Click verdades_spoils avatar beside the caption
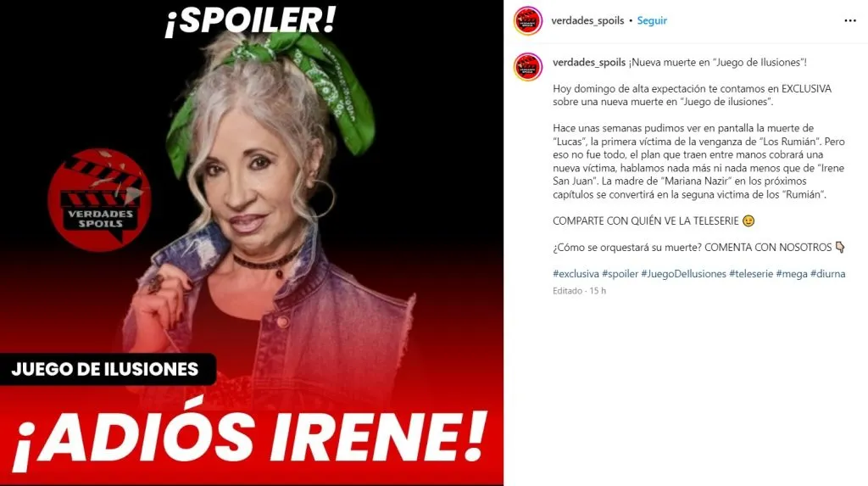This screenshot has width=868, height=486. pos(527,66)
